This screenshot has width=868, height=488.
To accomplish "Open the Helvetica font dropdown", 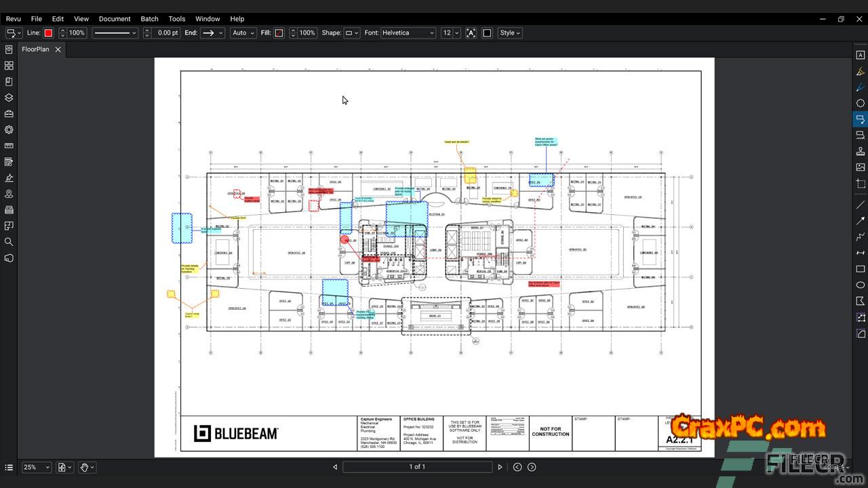I will (x=408, y=33).
